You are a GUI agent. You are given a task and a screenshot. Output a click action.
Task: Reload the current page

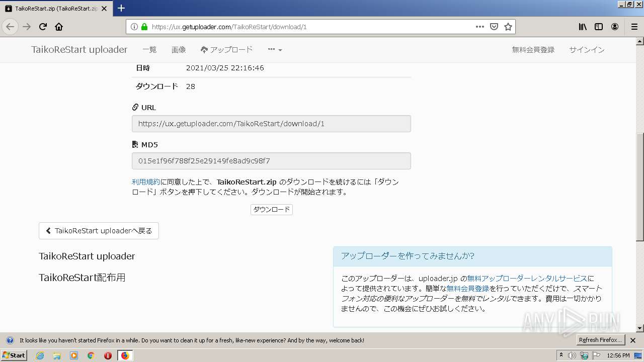point(43,27)
